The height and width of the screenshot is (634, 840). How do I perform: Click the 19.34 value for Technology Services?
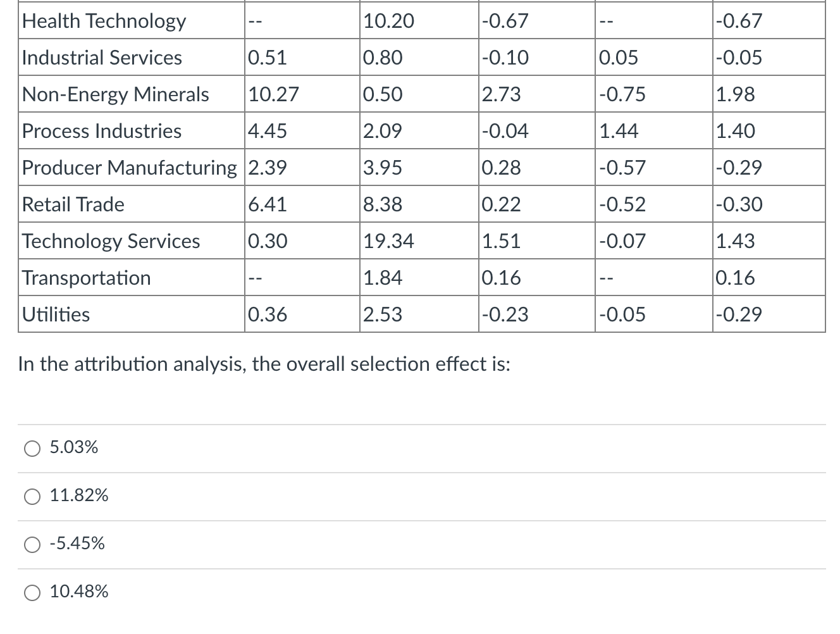point(388,241)
